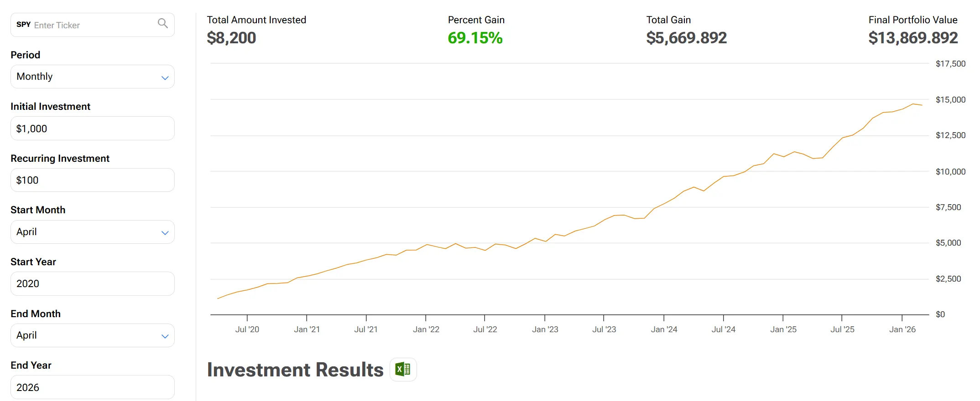The width and height of the screenshot is (980, 401).
Task: Click the Final Portfolio Value amount
Action: pyautogui.click(x=913, y=38)
